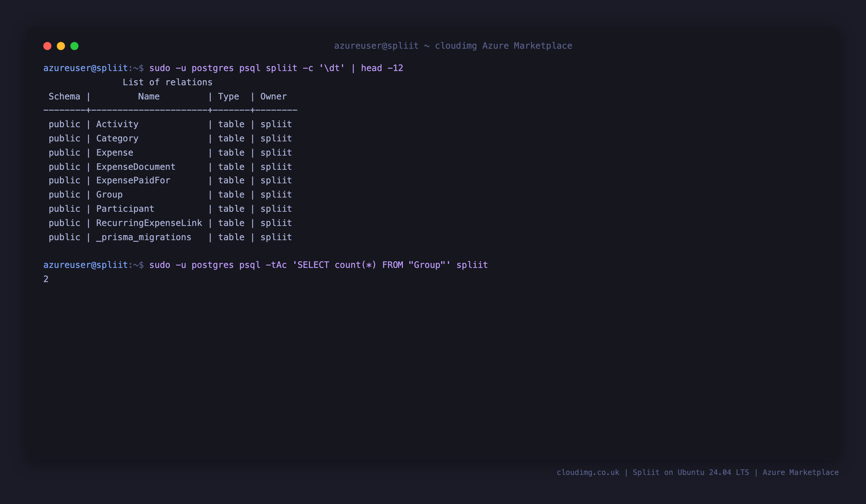Click 'table' in the RecurringExpenseLink row
Screen dimensions: 866x504
231,223
